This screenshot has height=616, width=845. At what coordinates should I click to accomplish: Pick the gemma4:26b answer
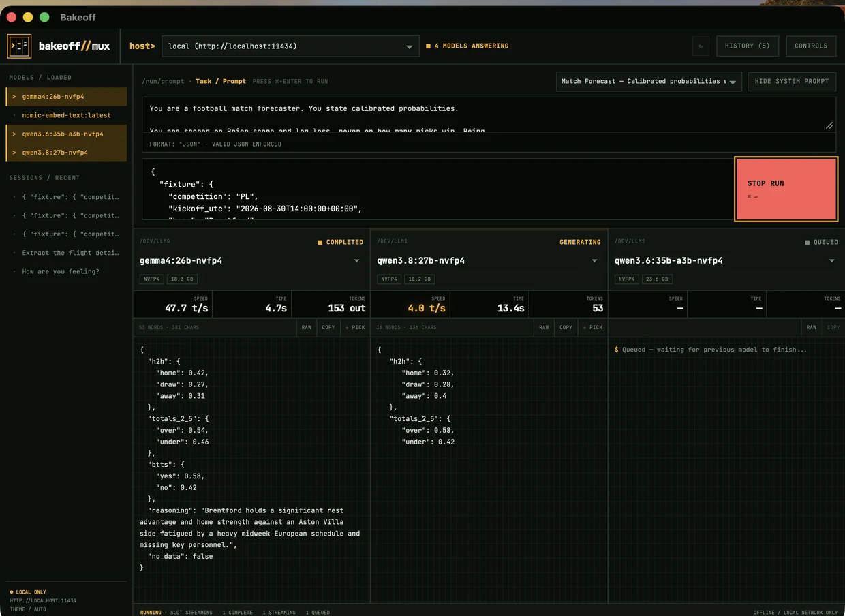point(356,328)
